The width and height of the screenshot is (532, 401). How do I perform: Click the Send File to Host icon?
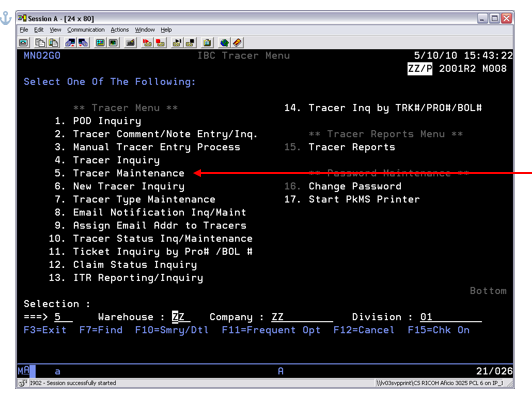70,42
